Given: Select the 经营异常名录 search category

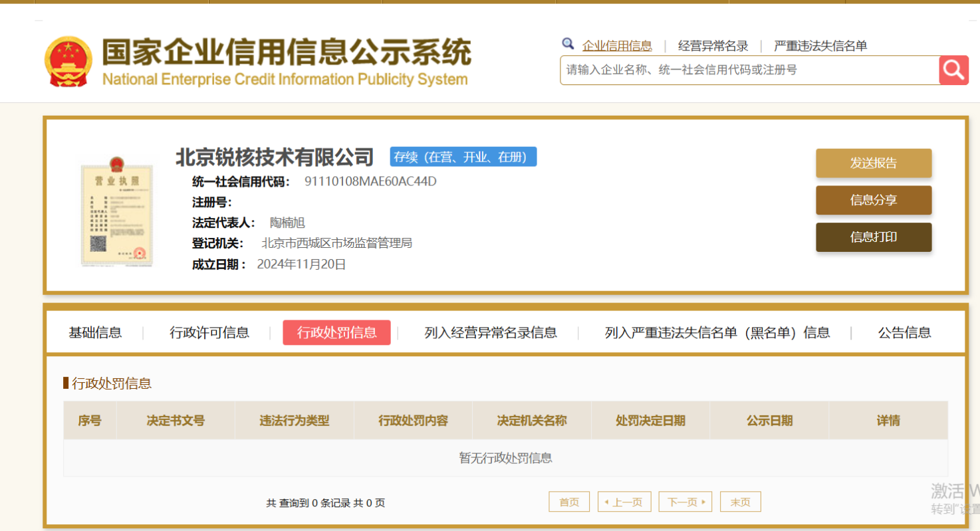Looking at the screenshot, I should pyautogui.click(x=713, y=46).
